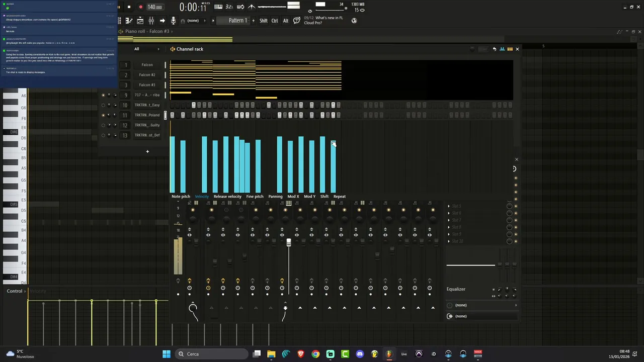This screenshot has width=644, height=362.
Task: Open the help chat bubble icon
Action: [x=297, y=20]
